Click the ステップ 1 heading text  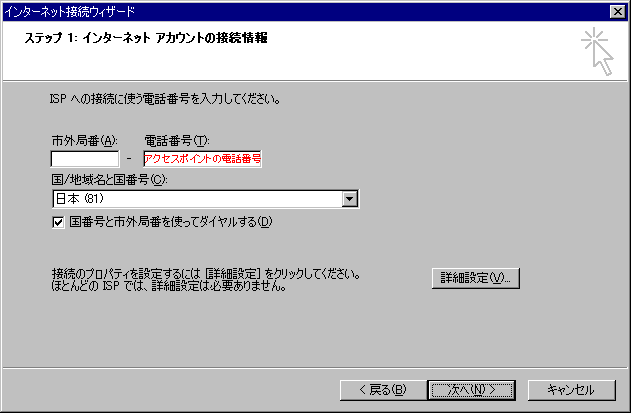[146, 38]
